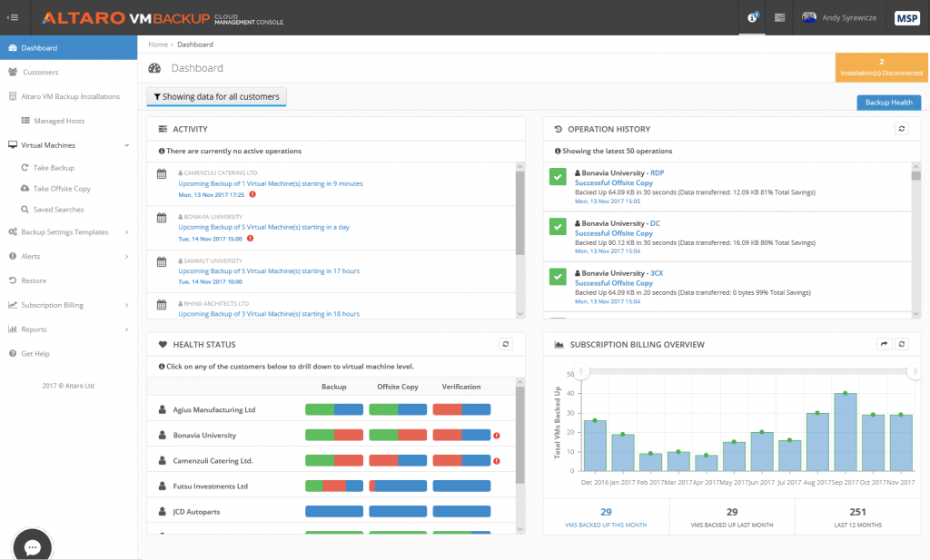
Task: Click the green check icon for the DC operation
Action: pyautogui.click(x=558, y=227)
